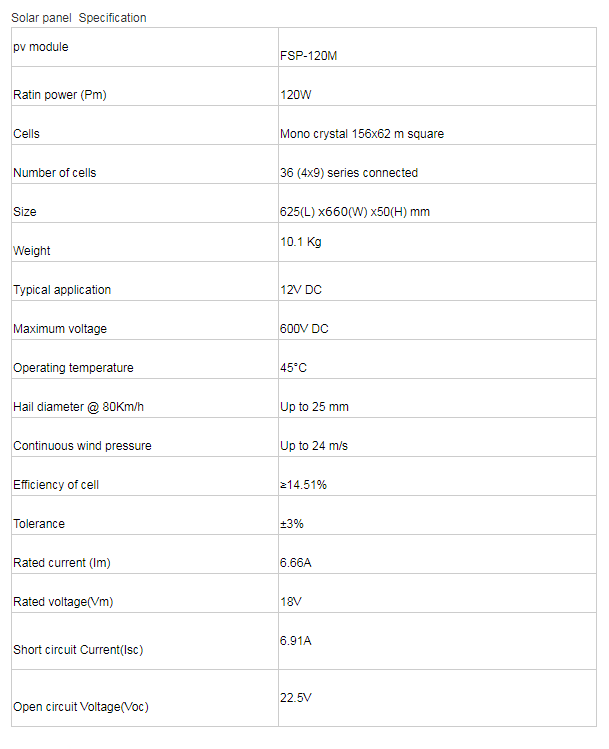Select the '10.1 Kg' weight value
The image size is (609, 749).
[x=301, y=242]
